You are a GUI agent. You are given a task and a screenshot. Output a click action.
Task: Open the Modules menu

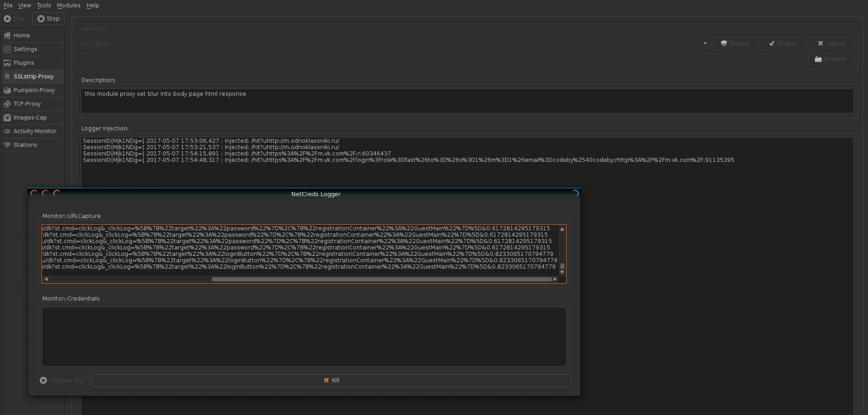coord(68,5)
